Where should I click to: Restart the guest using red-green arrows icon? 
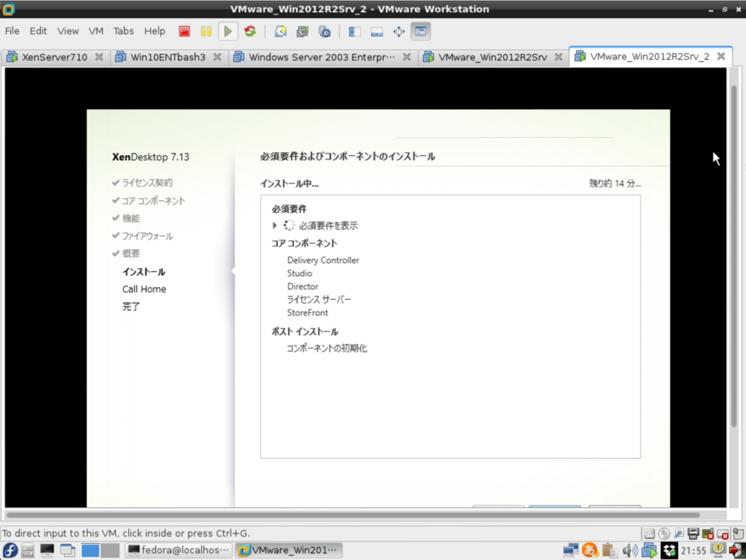[251, 31]
